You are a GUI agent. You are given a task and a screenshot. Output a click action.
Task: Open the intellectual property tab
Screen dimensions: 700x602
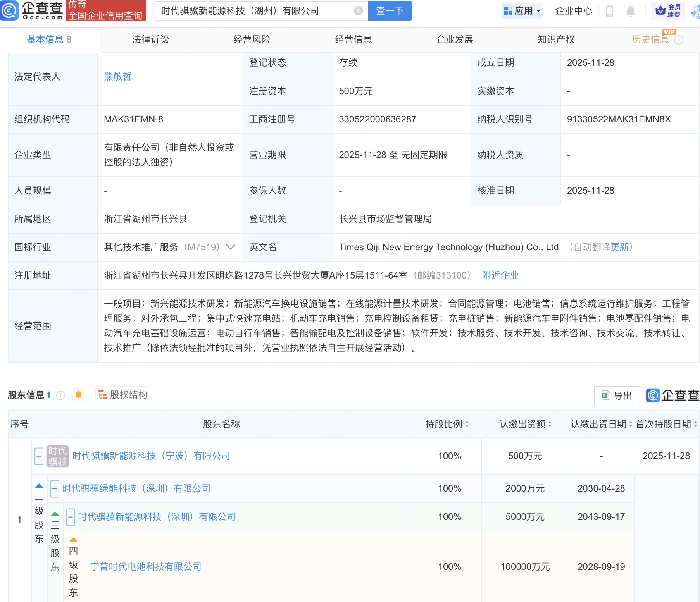556,40
